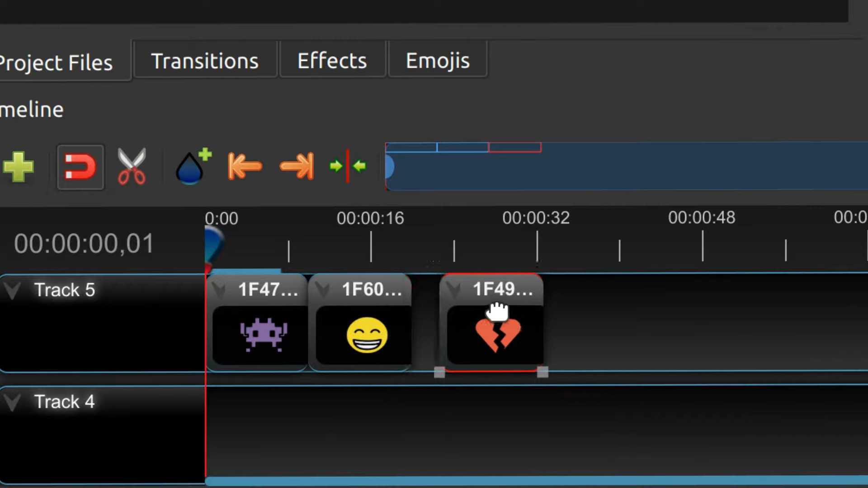868x488 pixels.
Task: Jump to next marker with right arrow
Action: pyautogui.click(x=297, y=166)
